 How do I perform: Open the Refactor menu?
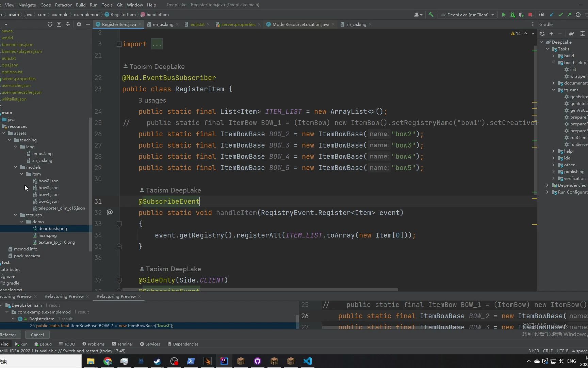(63, 5)
